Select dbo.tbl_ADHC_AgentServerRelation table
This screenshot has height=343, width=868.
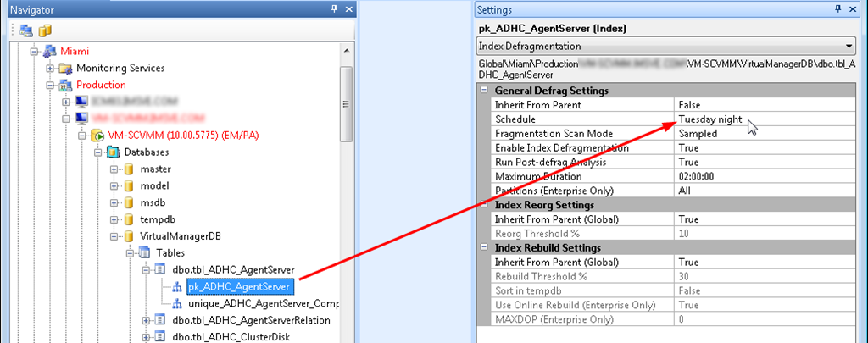251,320
